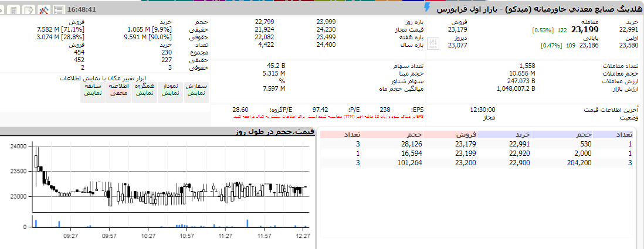
Task: Click the 24000 price axis label
Action: point(19,146)
